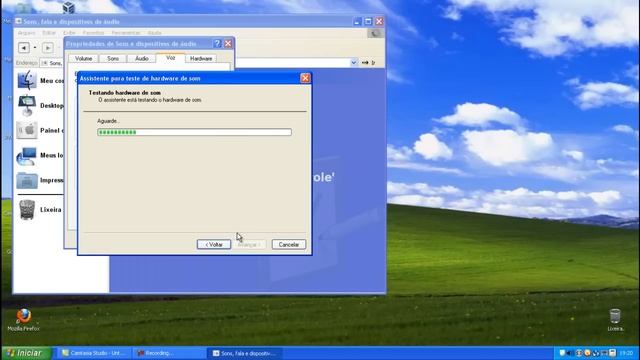Switch to the Sons tab
This screenshot has height=360, width=640.
pyautogui.click(x=113, y=59)
